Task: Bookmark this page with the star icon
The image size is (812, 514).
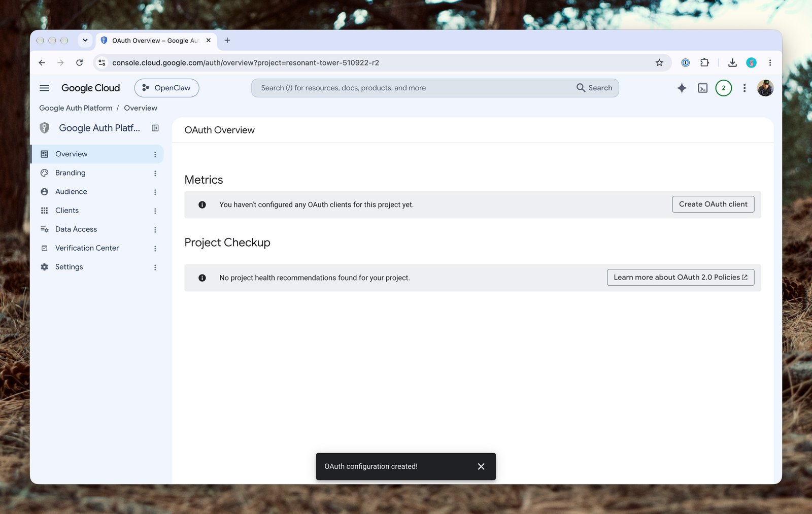Action: click(x=659, y=62)
